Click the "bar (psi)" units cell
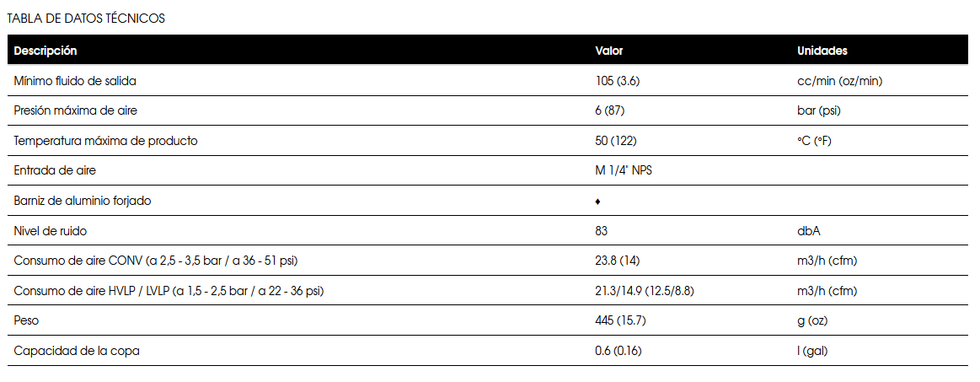980x382 pixels. 818,110
